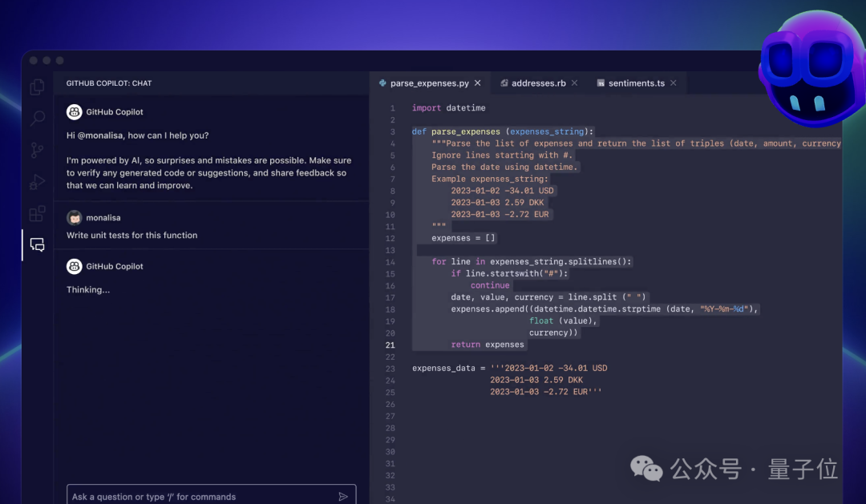Click Ruby file icon on addresses.rb tab

pos(504,83)
